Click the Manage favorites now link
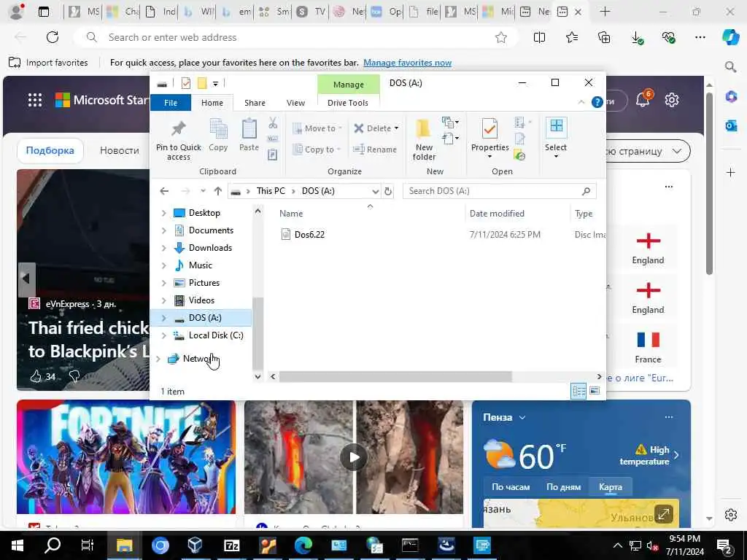Image resolution: width=747 pixels, height=560 pixels. click(x=407, y=63)
